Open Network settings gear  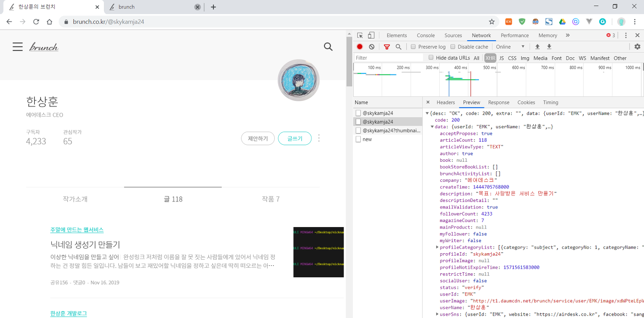[x=637, y=47]
